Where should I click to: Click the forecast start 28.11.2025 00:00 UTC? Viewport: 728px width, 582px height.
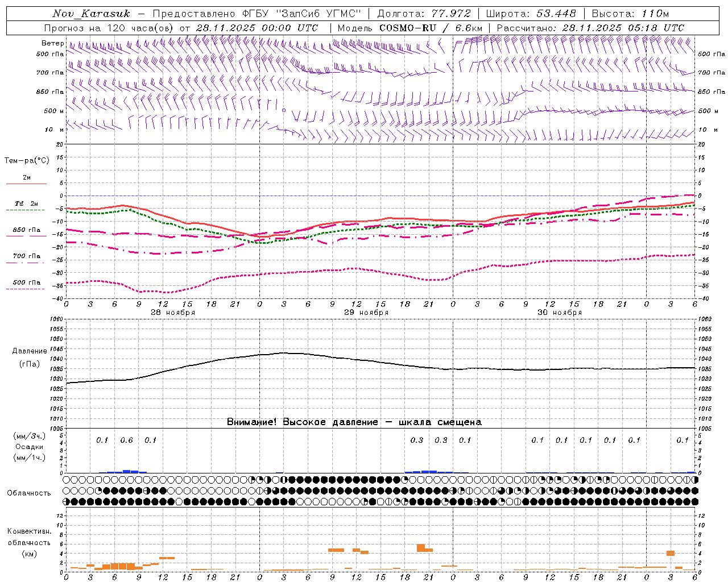(257, 28)
